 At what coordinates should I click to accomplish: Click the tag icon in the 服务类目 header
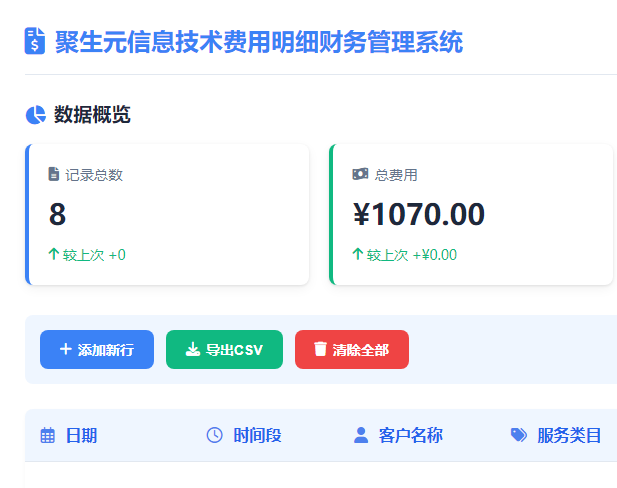518,435
